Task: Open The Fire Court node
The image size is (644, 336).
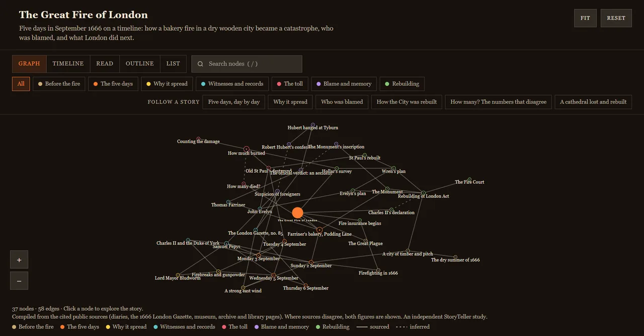Action: (x=469, y=179)
